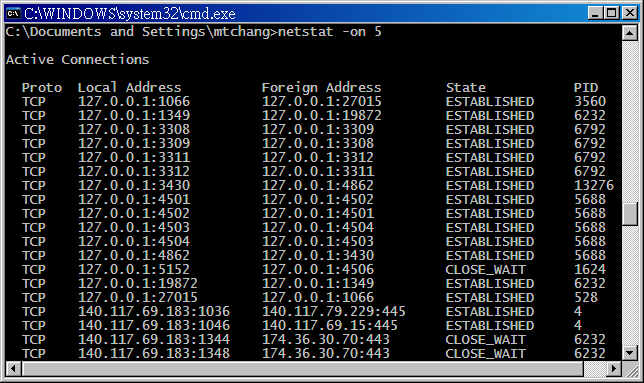
Task: Click local address 127.0.0.1:3311
Action: click(x=134, y=157)
